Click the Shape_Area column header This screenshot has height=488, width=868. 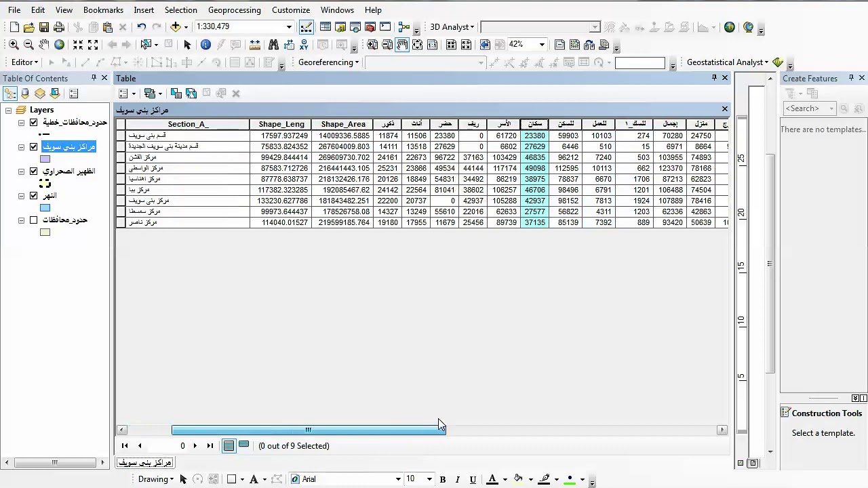pyautogui.click(x=343, y=125)
